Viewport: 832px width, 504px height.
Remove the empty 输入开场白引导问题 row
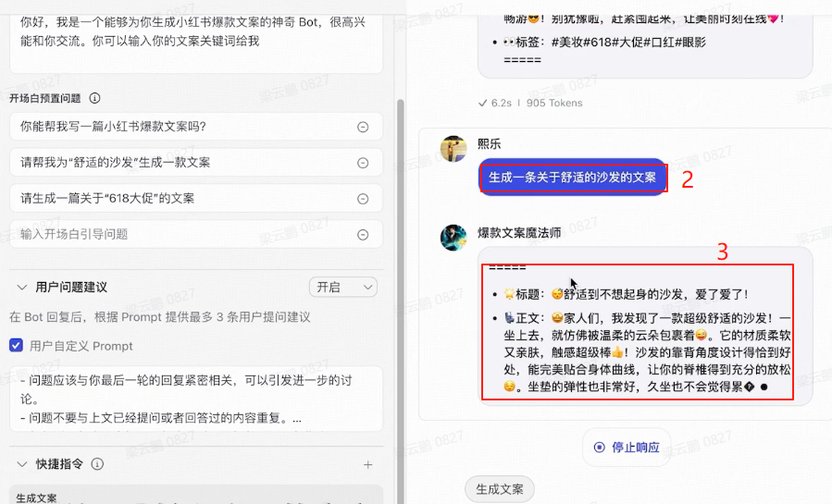363,235
